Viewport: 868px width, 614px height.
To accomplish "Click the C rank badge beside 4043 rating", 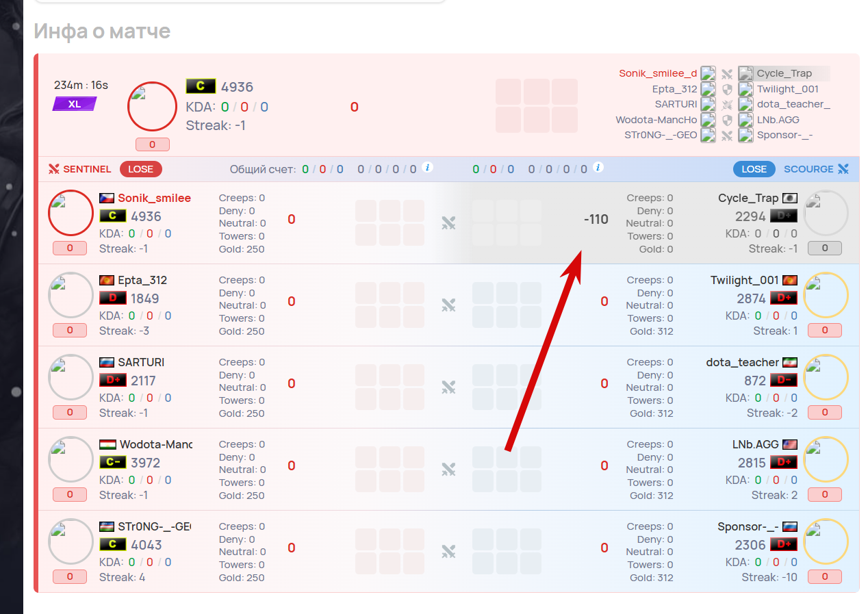I will click(x=113, y=545).
